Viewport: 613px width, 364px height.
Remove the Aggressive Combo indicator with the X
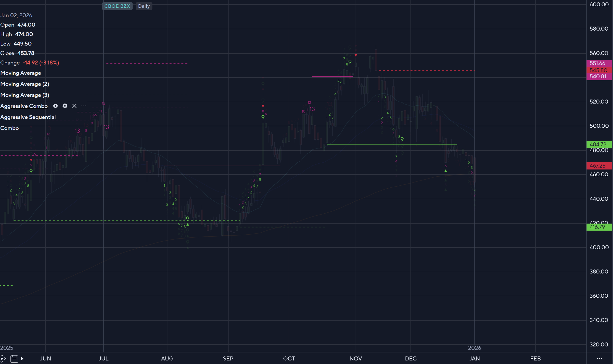[x=74, y=106]
